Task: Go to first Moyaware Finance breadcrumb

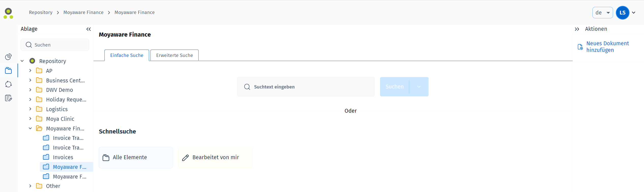Action: [x=83, y=12]
